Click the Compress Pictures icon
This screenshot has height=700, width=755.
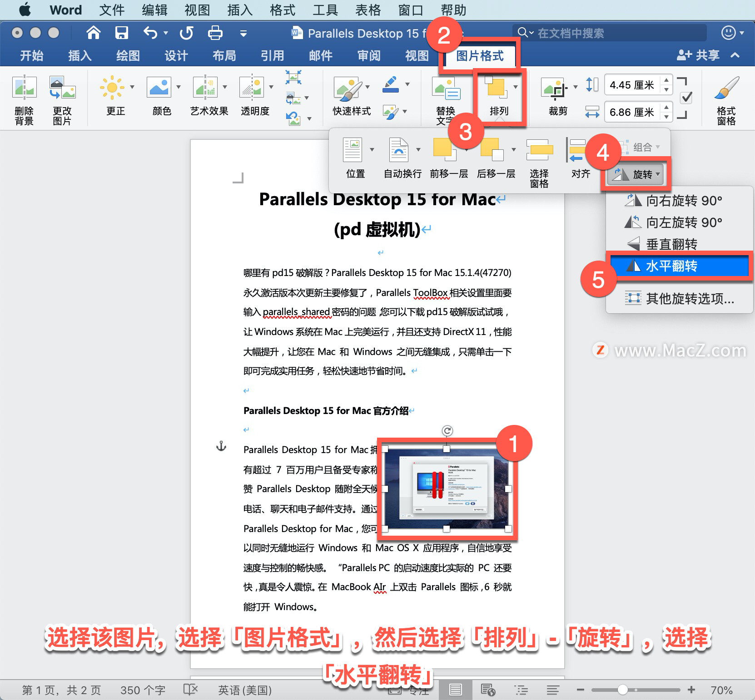pyautogui.click(x=293, y=77)
